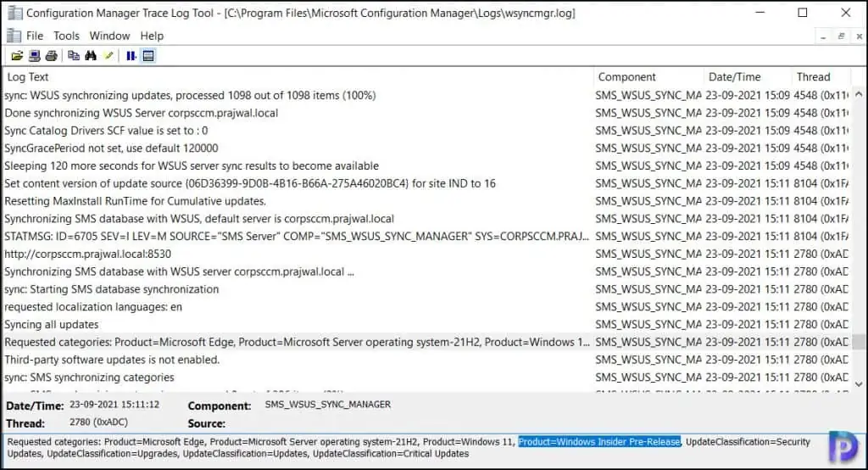
Task: Click 'Product=Microsoft Edge' in detail text box
Action: pyautogui.click(x=154, y=442)
